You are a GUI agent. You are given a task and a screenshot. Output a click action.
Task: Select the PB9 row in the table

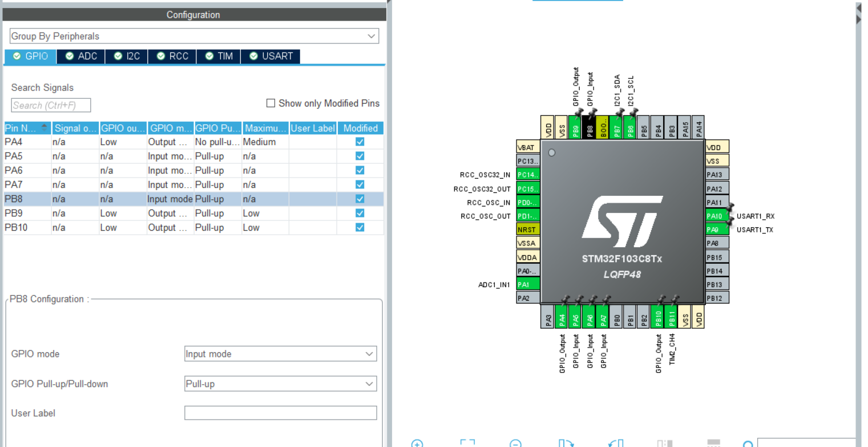tap(193, 213)
